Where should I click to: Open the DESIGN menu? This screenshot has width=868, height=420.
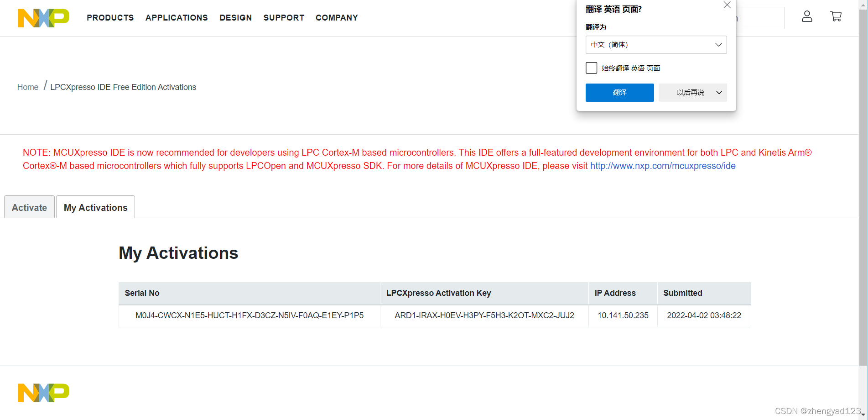point(235,18)
